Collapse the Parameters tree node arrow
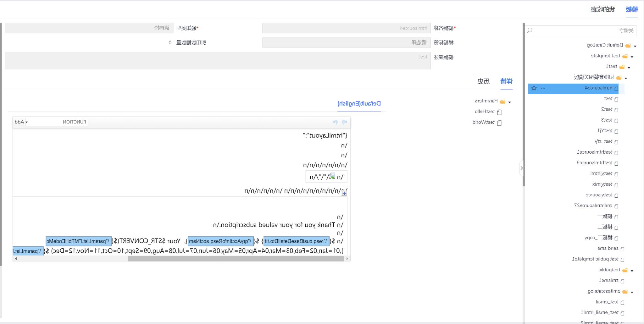This screenshot has height=324, width=644. coord(510,102)
